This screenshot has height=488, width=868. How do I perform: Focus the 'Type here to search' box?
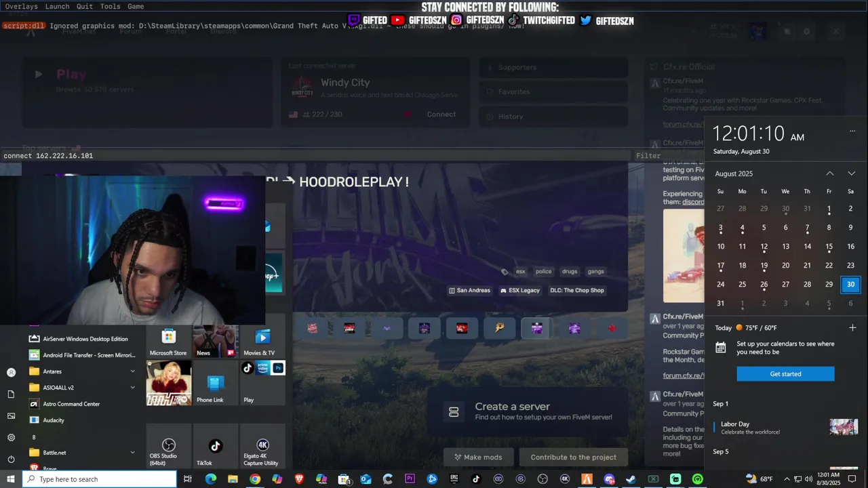(x=100, y=479)
